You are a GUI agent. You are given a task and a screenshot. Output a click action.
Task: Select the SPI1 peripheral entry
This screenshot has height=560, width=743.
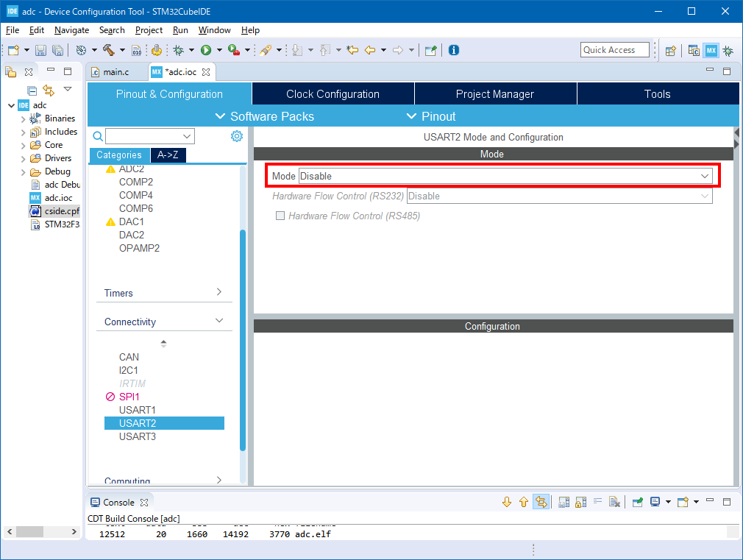[x=129, y=397]
